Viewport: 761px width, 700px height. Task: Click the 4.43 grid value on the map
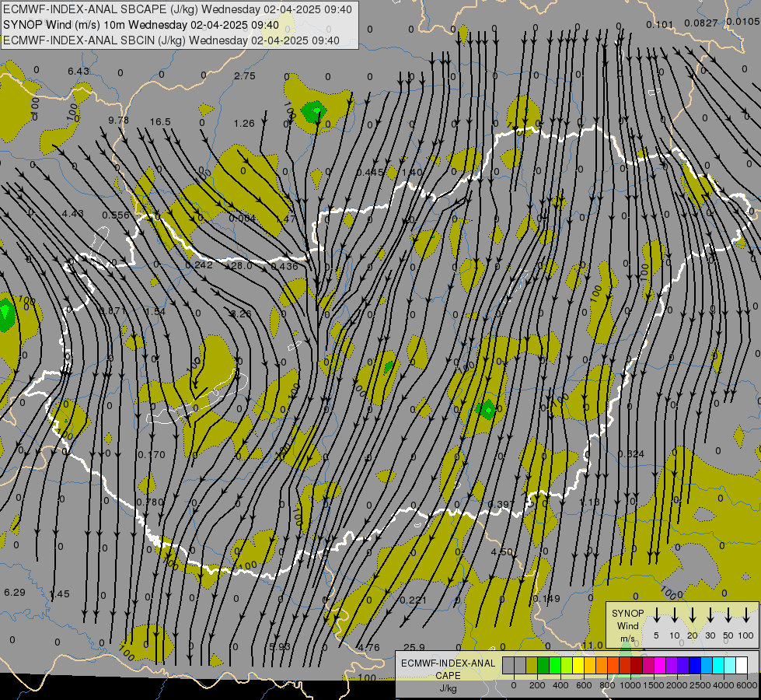[73, 214]
